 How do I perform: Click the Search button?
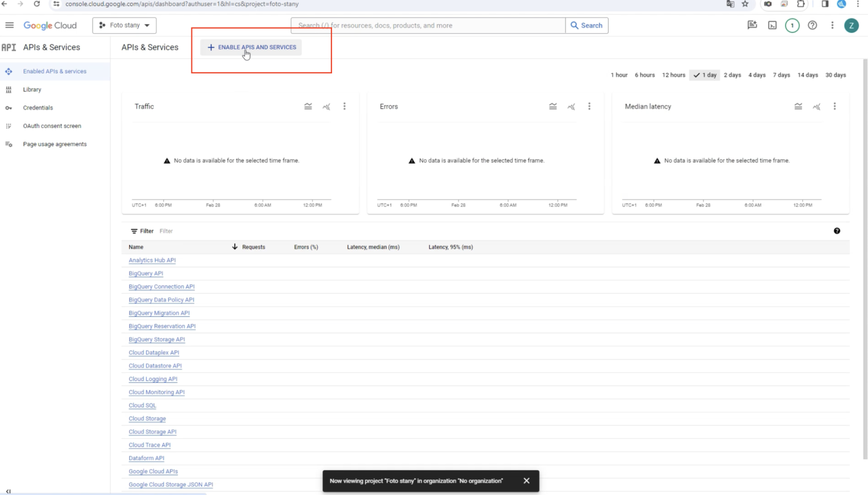click(x=586, y=25)
